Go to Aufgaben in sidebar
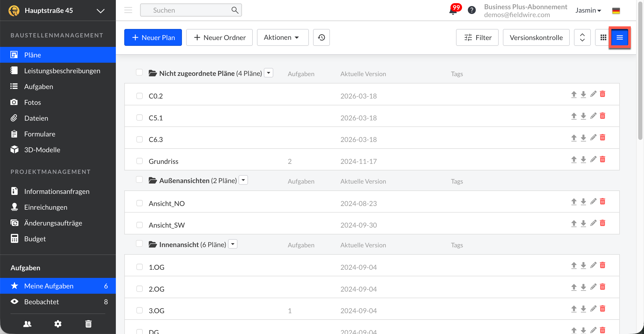This screenshot has width=644, height=334. pyautogui.click(x=38, y=87)
